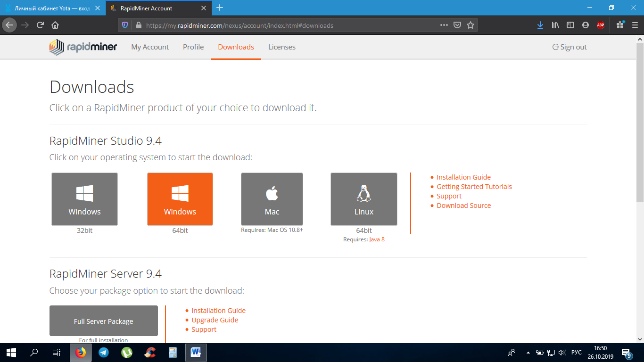Download Windows 32bit Studio
The width and height of the screenshot is (644, 362).
[84, 199]
